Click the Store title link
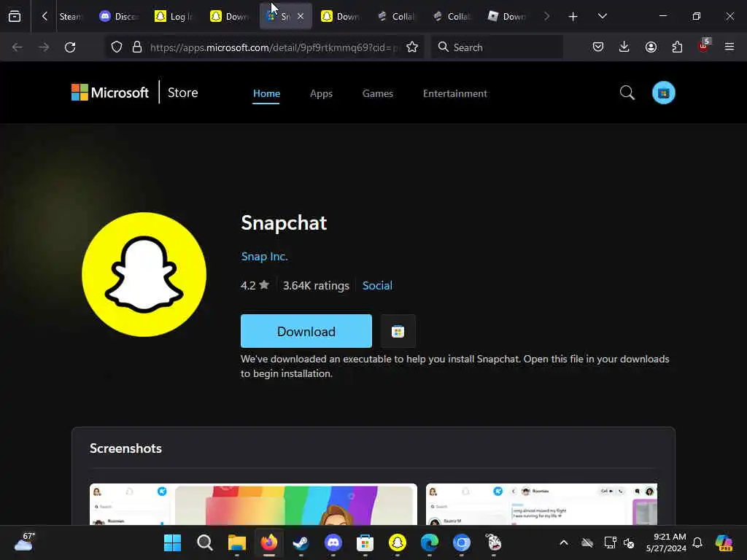747x560 pixels. 182,93
